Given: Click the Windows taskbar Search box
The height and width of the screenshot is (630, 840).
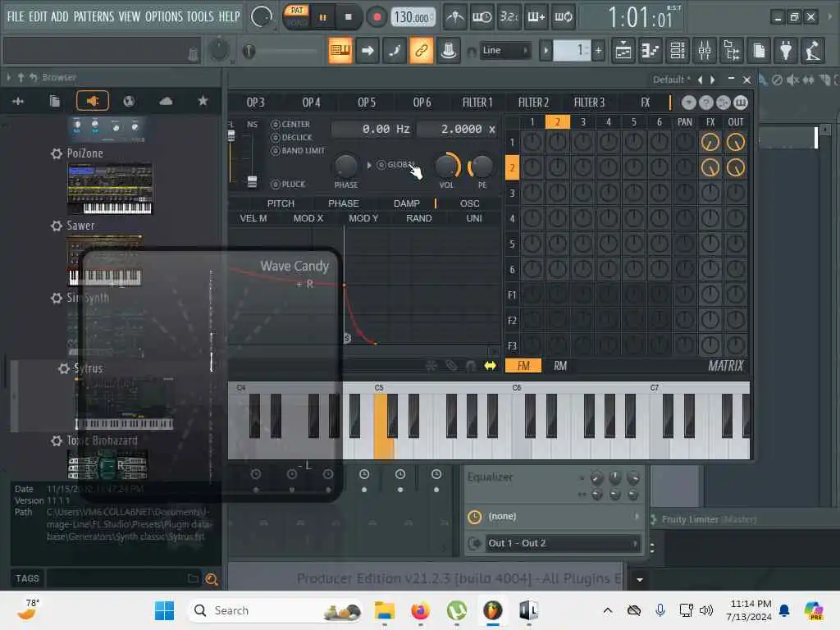Looking at the screenshot, I should (x=274, y=610).
